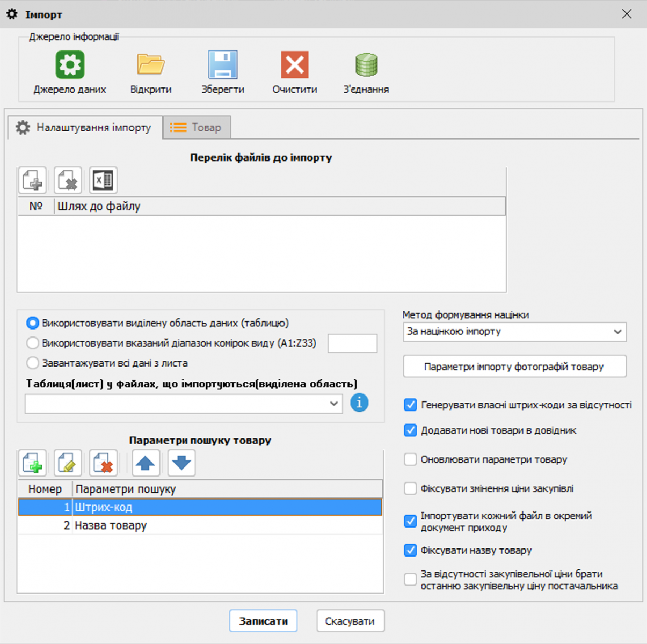
Task: Click the red Очистити icon
Action: tap(294, 65)
